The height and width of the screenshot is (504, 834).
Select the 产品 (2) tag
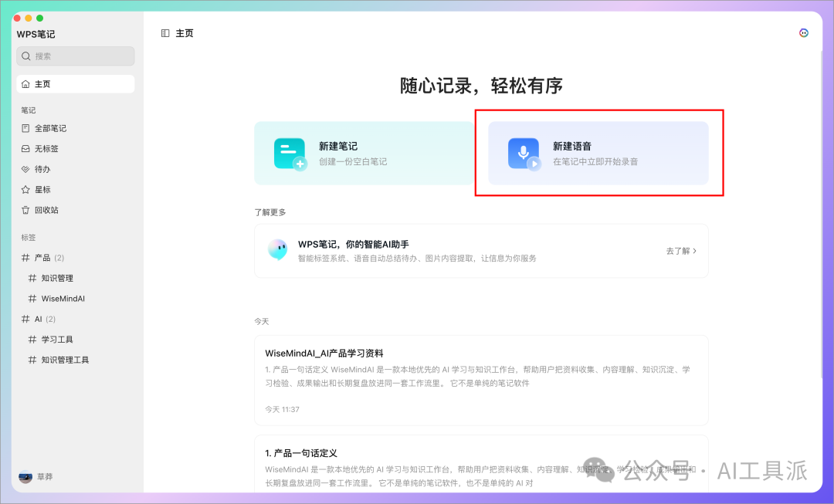click(76, 258)
